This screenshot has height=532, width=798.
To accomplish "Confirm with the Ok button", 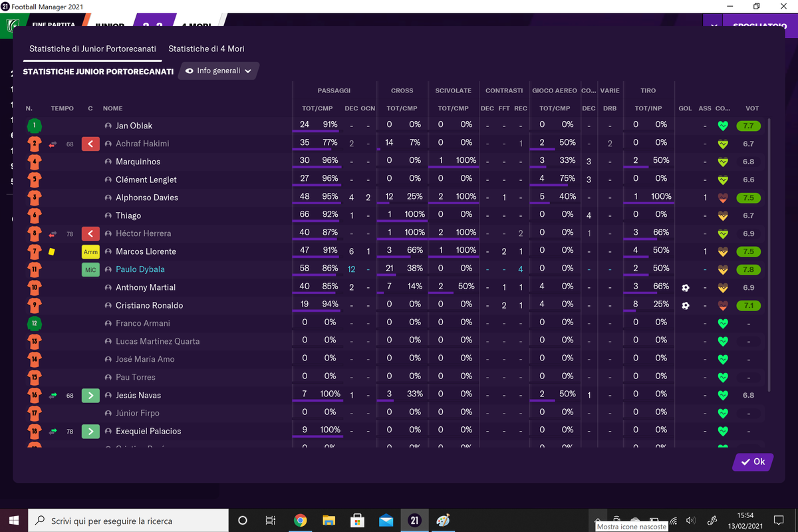I will pos(753,462).
